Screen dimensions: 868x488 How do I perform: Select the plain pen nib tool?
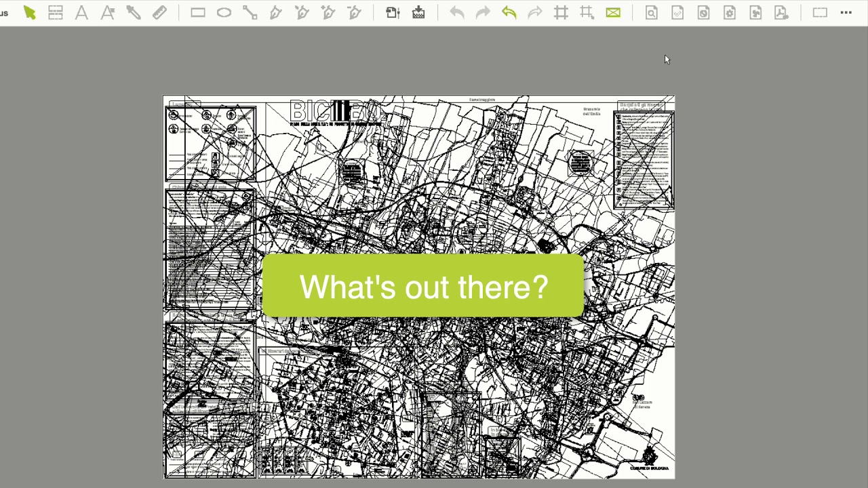[x=275, y=13]
